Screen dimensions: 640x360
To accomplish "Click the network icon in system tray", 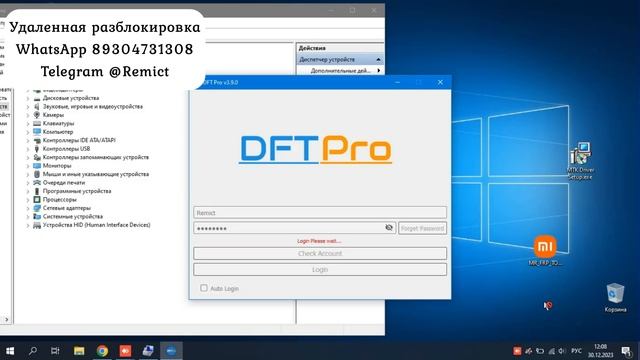I will point(551,351).
